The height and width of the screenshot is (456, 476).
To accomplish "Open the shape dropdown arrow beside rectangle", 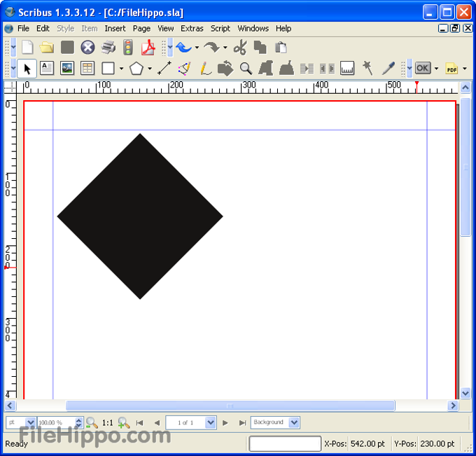I will point(121,69).
